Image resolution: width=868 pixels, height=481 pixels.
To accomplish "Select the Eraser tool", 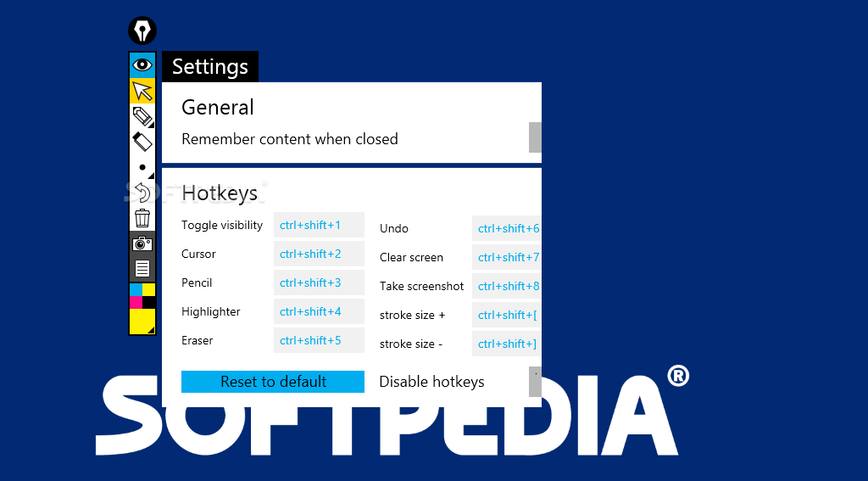I will click(142, 142).
